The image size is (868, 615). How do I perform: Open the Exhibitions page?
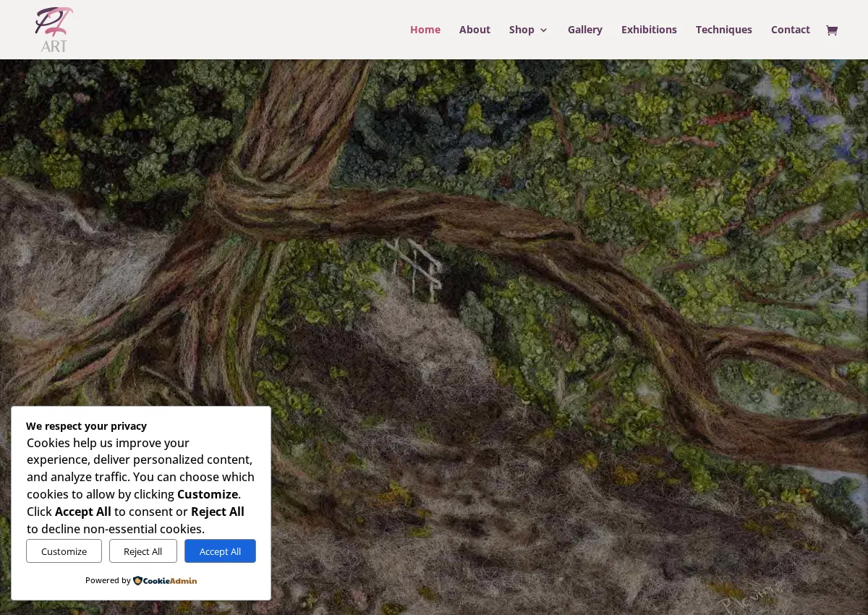(649, 30)
